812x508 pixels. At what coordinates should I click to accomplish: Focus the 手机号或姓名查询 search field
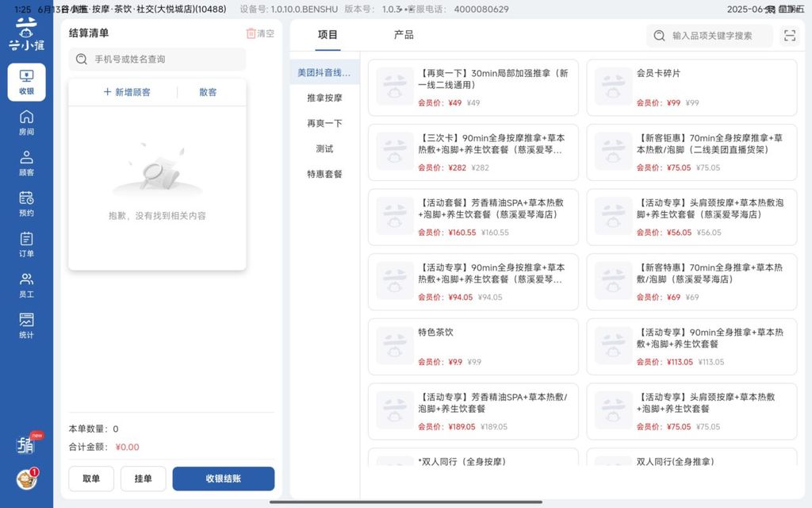tap(158, 59)
